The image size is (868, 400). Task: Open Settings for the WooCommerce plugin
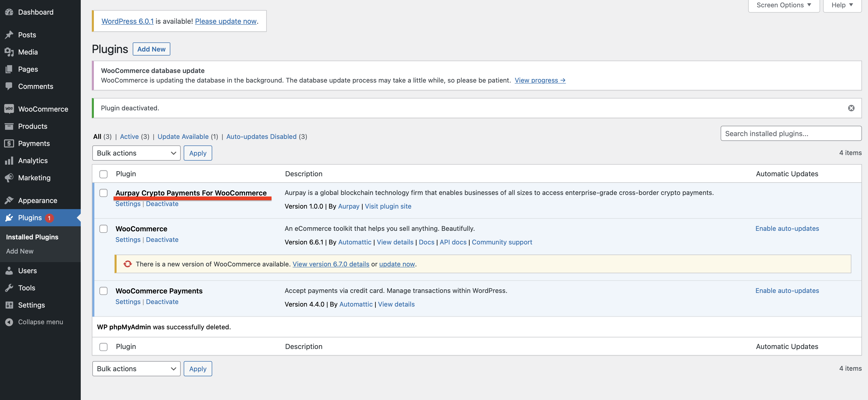pos(128,239)
